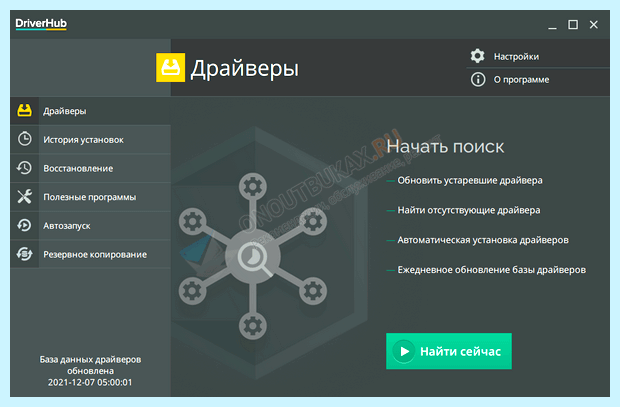620x407 pixels.
Task: Click the Начать поиск heading
Action: click(x=445, y=147)
